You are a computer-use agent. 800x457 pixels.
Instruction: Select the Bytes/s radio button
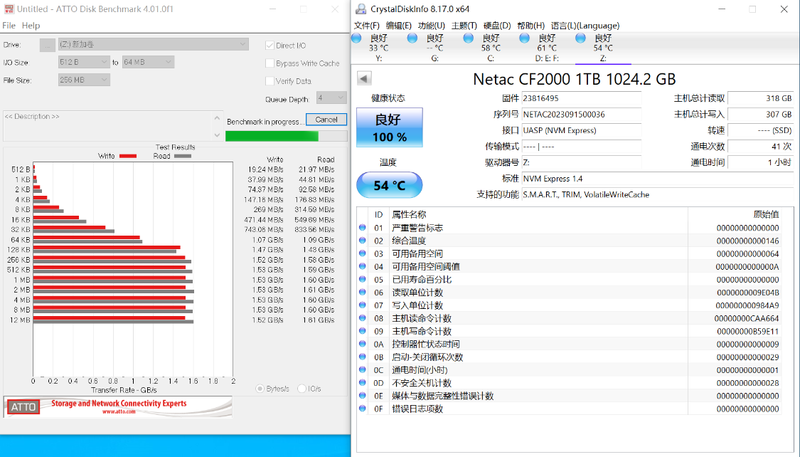click(x=260, y=389)
